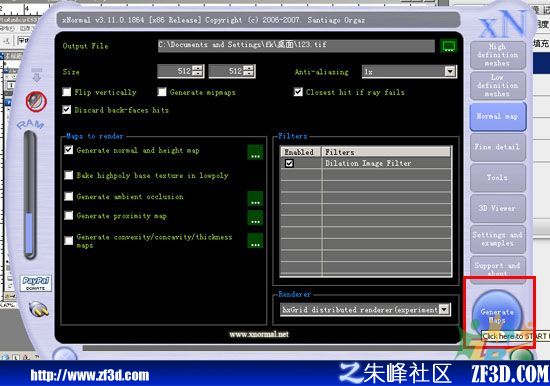Image resolution: width=550 pixels, height=386 pixels.
Task: Toggle Generate mipmaps checkbox
Action: (162, 92)
